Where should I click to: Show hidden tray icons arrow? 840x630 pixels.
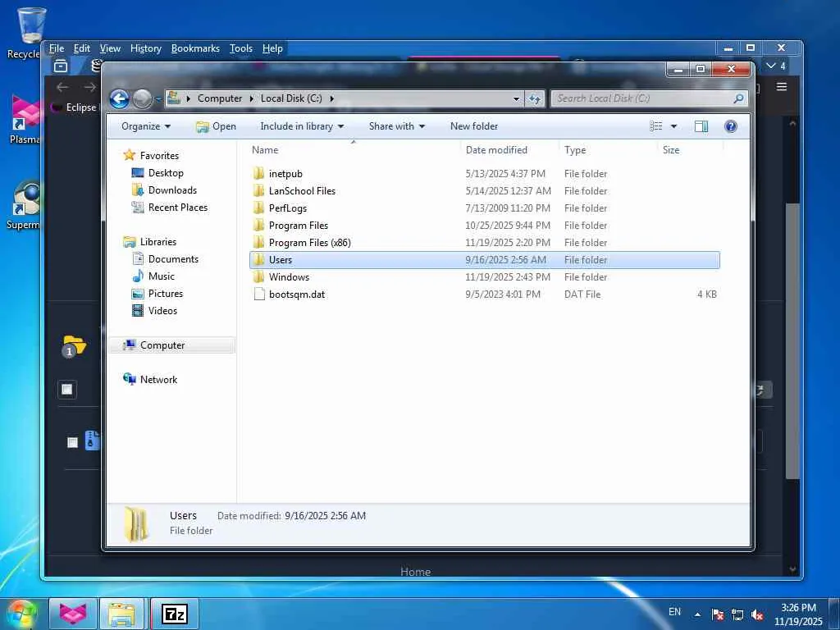697,615
